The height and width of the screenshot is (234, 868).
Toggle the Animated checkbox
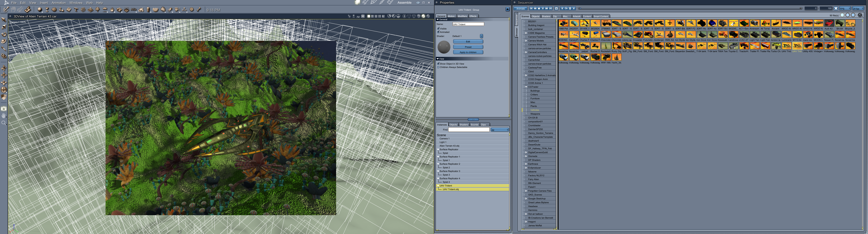[438, 32]
